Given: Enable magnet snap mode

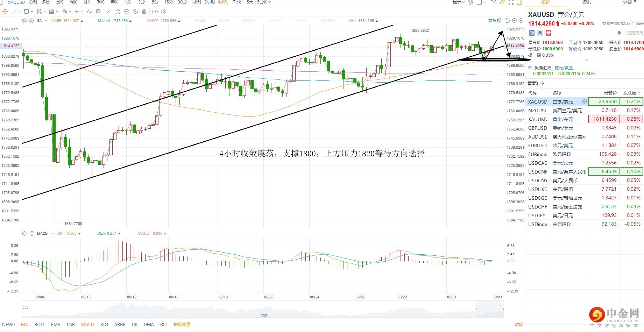Looking at the screenshot, I should point(118,12).
